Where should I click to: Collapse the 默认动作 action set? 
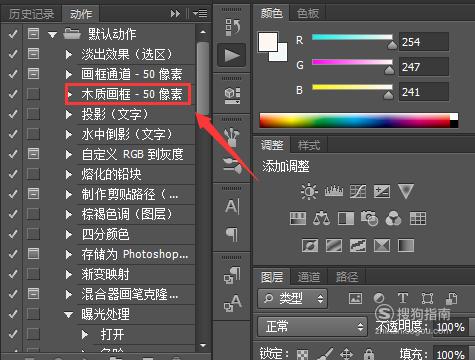(x=52, y=34)
